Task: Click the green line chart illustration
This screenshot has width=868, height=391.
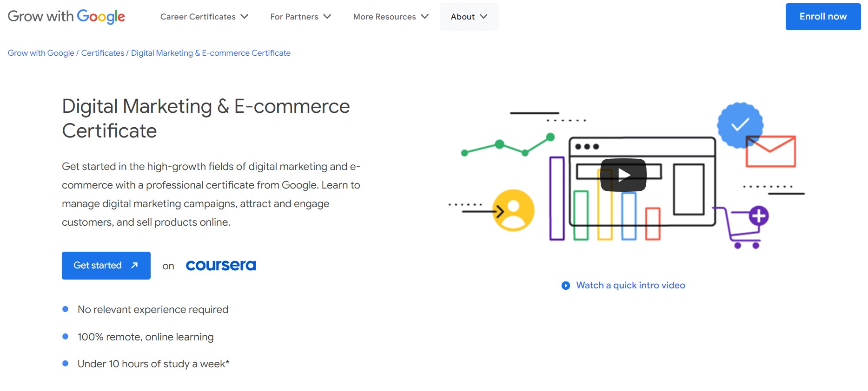Action: [508, 145]
